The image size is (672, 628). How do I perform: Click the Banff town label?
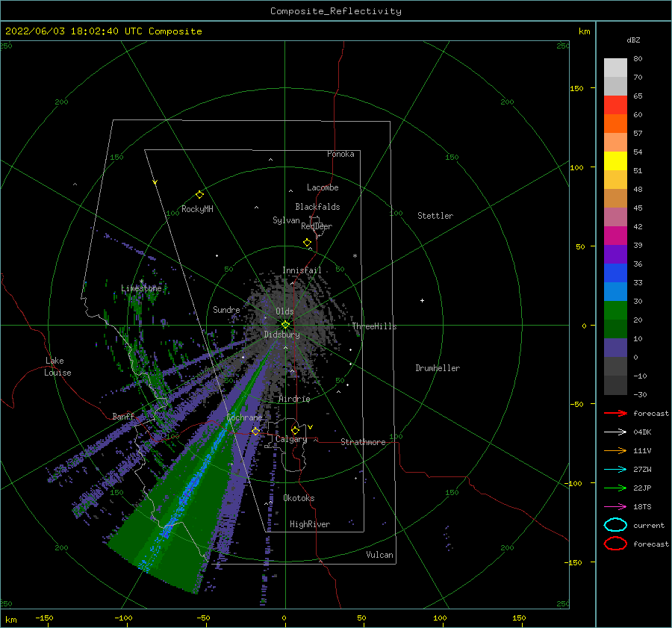coord(123,416)
